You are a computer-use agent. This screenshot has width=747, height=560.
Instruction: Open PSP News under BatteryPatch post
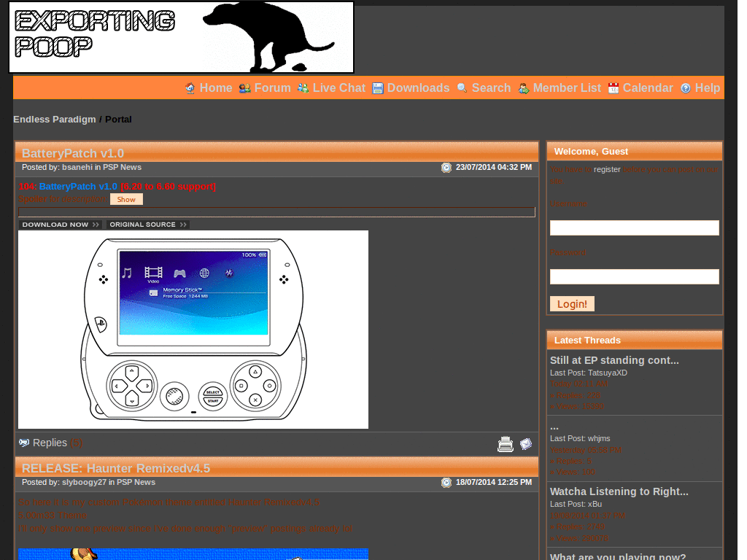pos(122,167)
